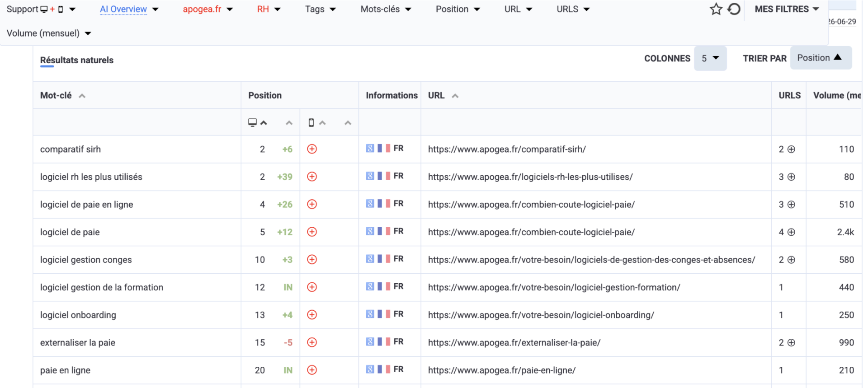This screenshot has width=868, height=388.
Task: Toggle the Position sort order button
Action: pyautogui.click(x=821, y=58)
